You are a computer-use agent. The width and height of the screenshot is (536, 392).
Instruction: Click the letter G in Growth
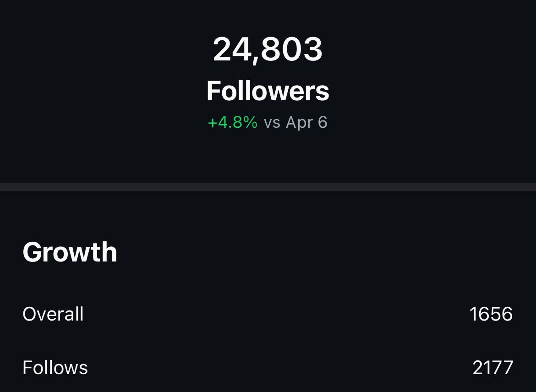32,252
